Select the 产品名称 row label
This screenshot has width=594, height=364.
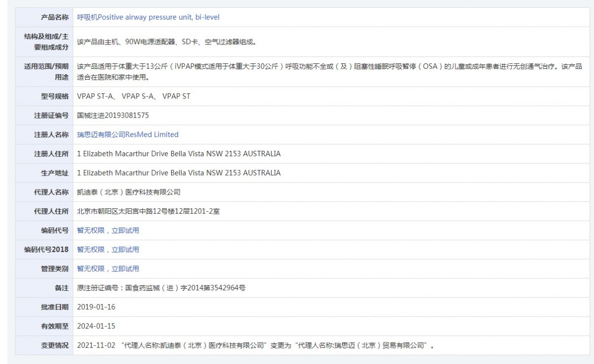click(54, 17)
